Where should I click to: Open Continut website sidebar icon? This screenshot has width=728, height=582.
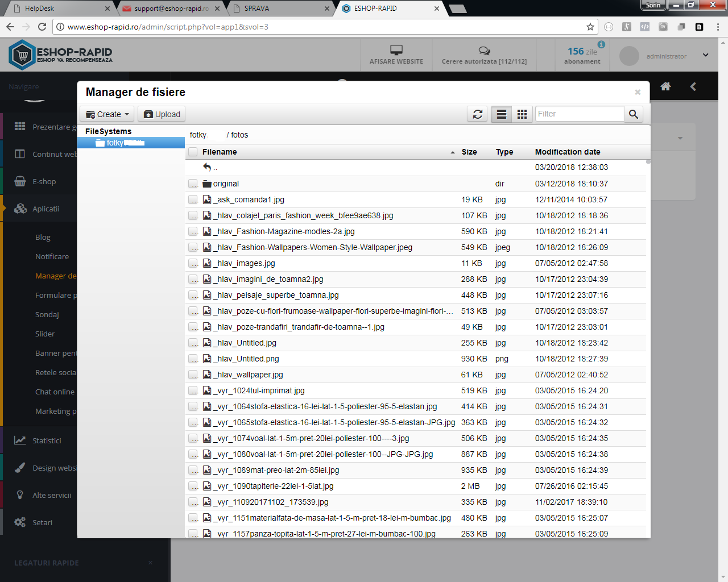coord(20,154)
